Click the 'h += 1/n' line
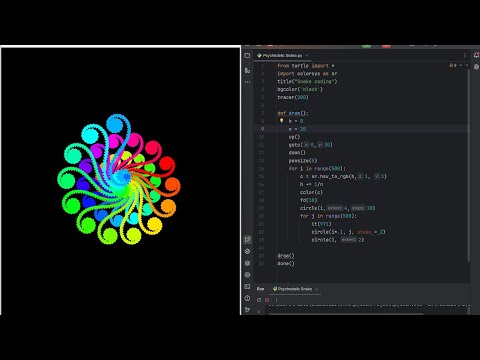480x360 pixels. 311,184
